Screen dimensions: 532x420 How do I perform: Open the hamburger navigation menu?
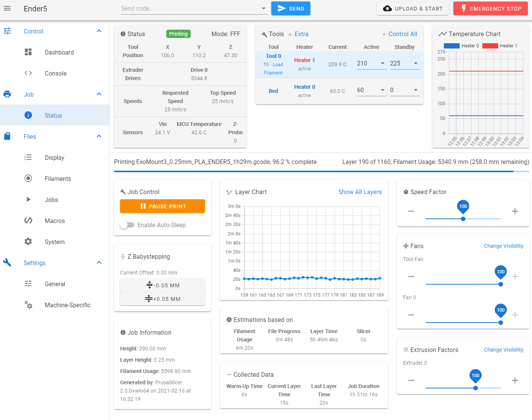(x=7, y=8)
